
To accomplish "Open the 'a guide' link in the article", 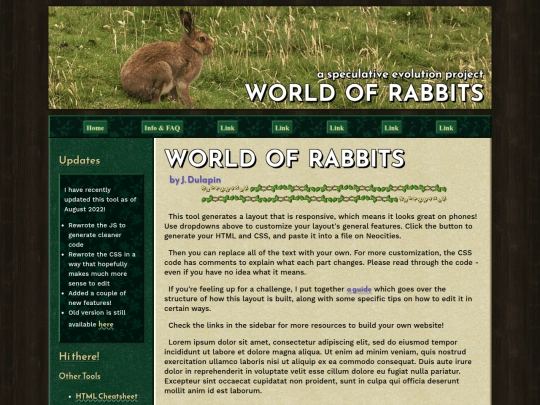I will [359, 289].
